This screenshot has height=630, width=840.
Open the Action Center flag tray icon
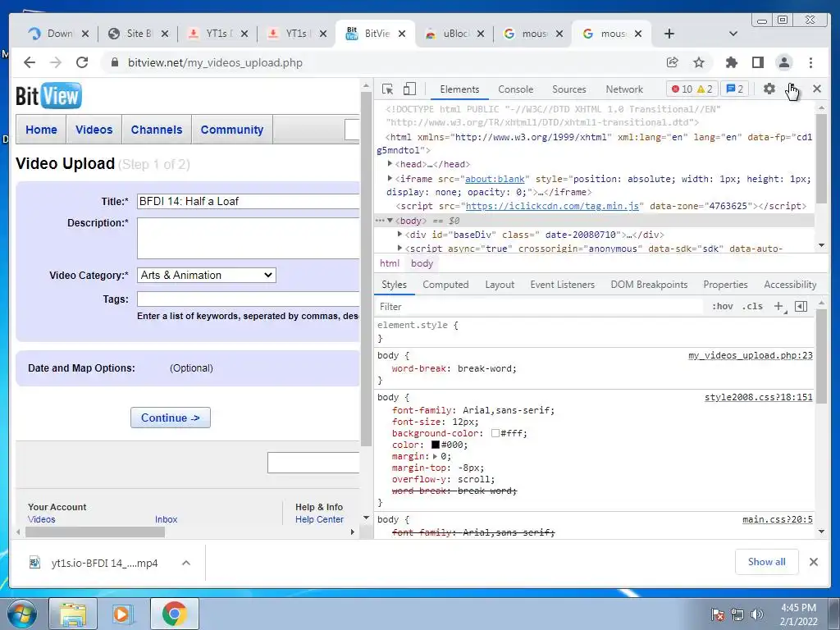pyautogui.click(x=718, y=614)
